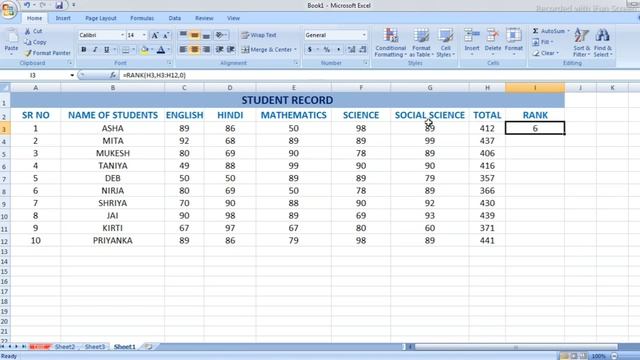The image size is (640, 360).
Task: Click Merge & Center button
Action: (x=267, y=50)
